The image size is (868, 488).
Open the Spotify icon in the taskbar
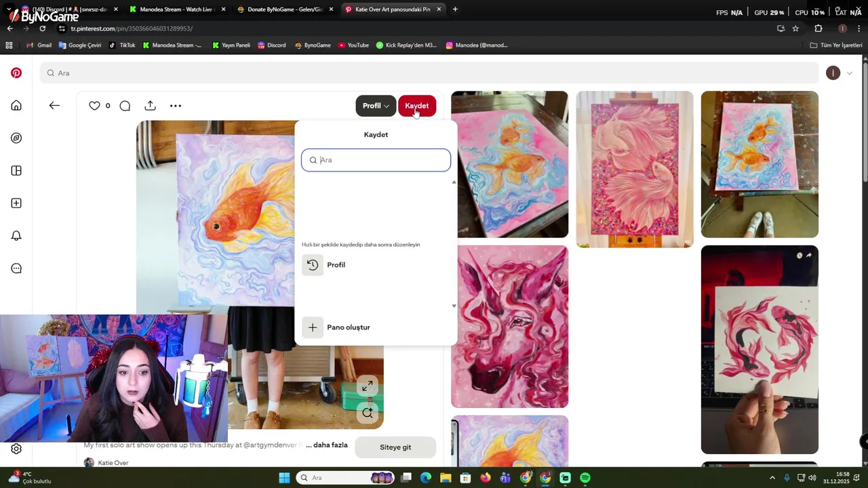[585, 478]
